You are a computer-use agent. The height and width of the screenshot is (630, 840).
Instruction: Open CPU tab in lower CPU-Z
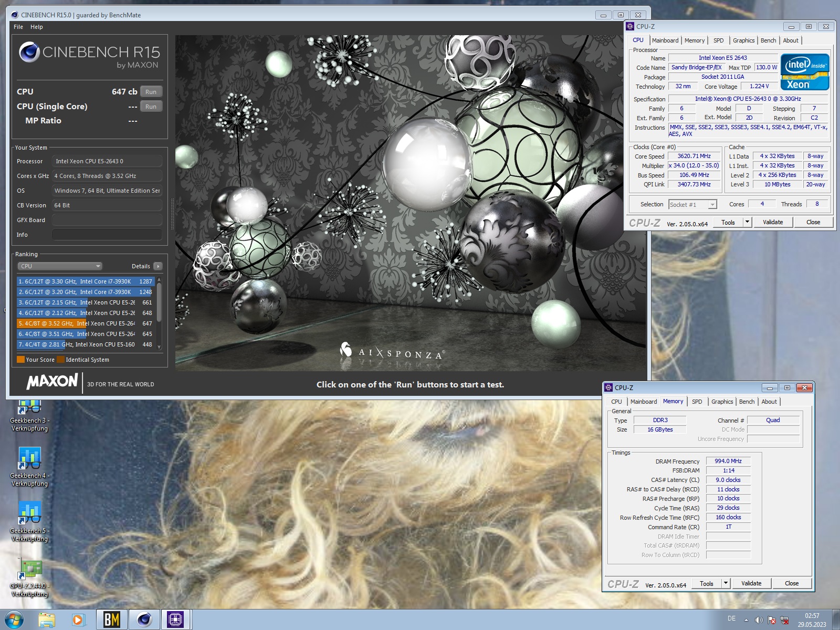click(616, 402)
